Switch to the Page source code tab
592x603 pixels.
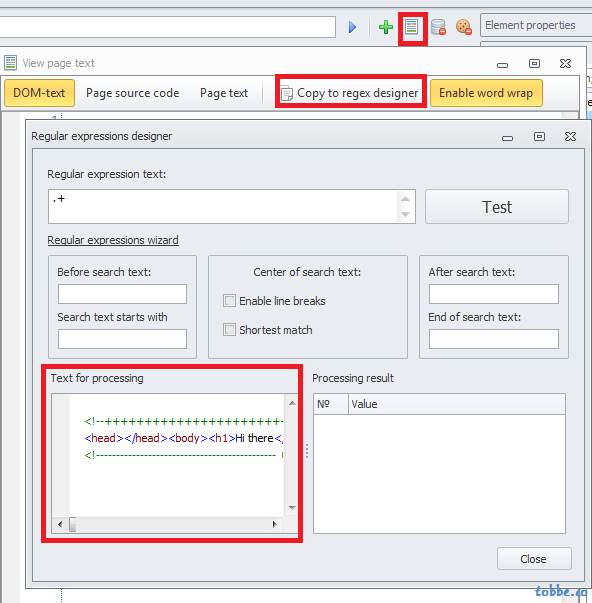133,93
